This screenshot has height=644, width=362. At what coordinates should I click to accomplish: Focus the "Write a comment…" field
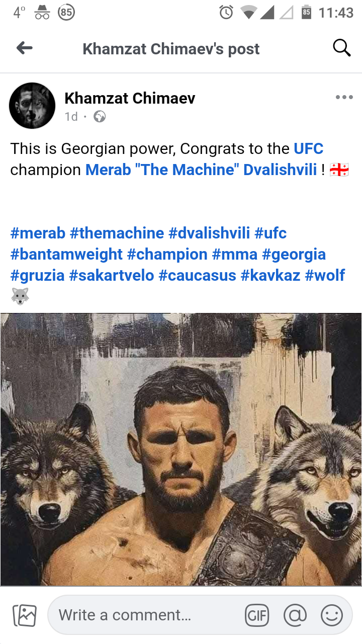pos(146,615)
